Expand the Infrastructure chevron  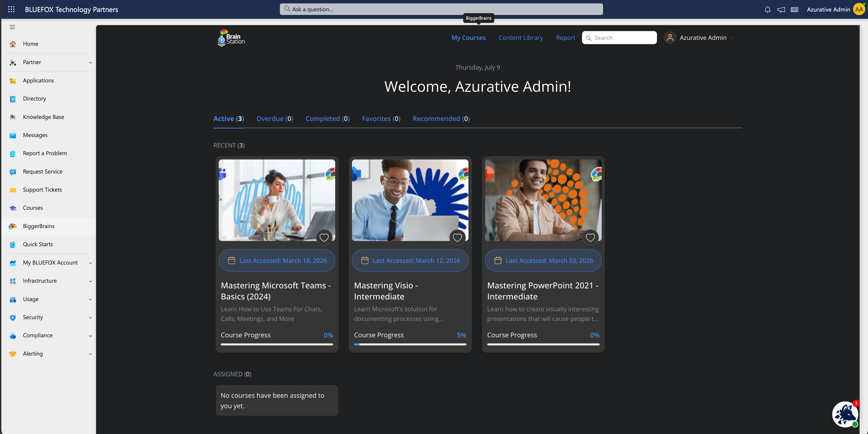coord(90,281)
